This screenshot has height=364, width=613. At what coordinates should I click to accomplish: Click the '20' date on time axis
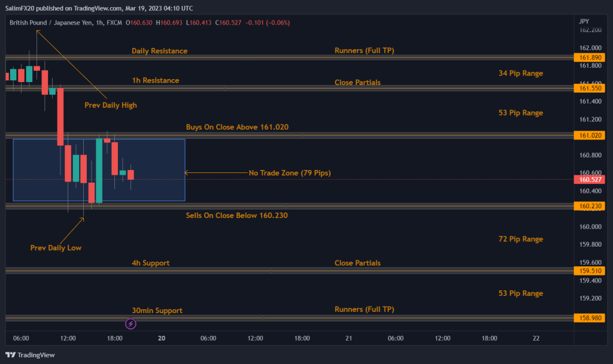pos(161,338)
